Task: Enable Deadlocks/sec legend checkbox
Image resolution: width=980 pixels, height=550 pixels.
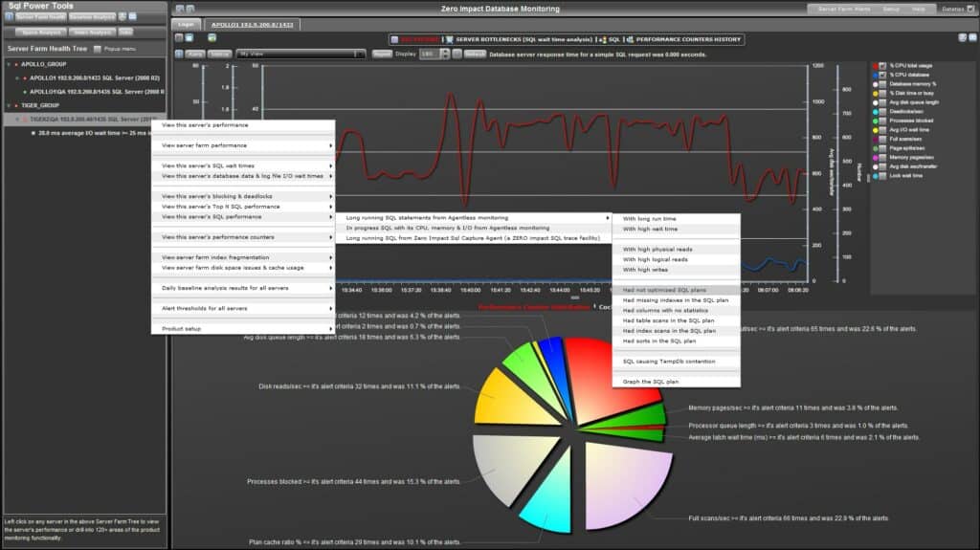Action: pos(882,111)
